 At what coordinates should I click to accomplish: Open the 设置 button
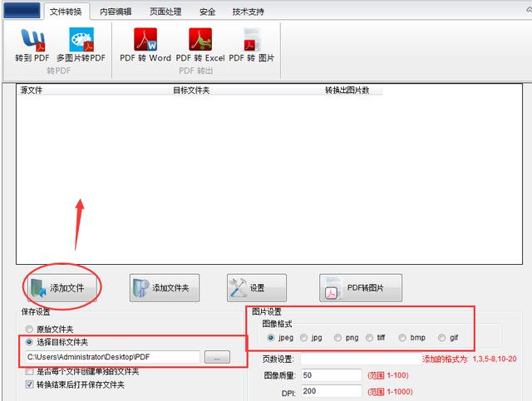[x=257, y=288]
